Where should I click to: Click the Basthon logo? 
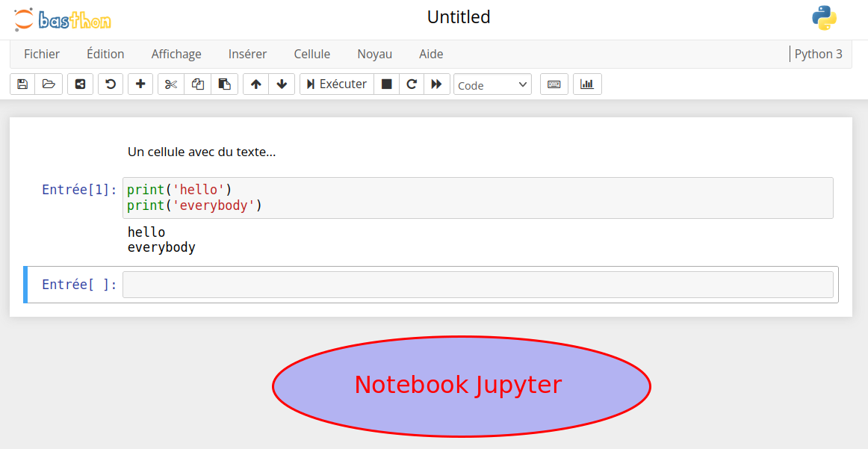point(63,19)
